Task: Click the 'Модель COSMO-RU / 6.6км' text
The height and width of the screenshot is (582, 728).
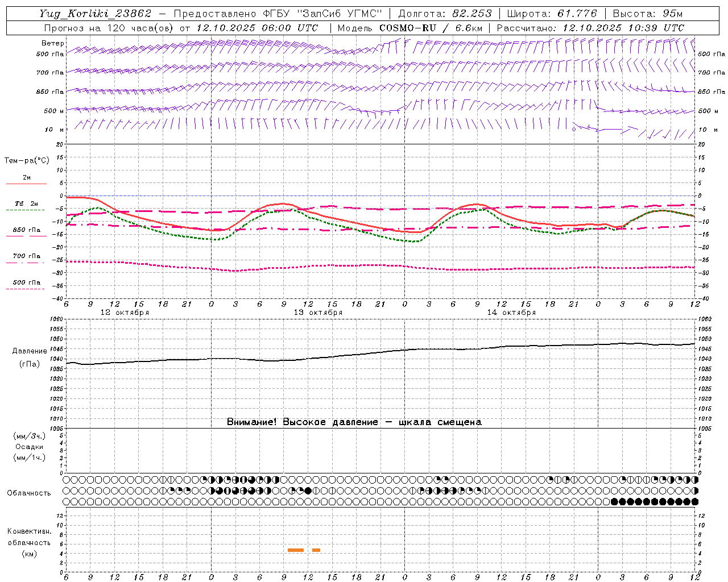Action: [409, 28]
